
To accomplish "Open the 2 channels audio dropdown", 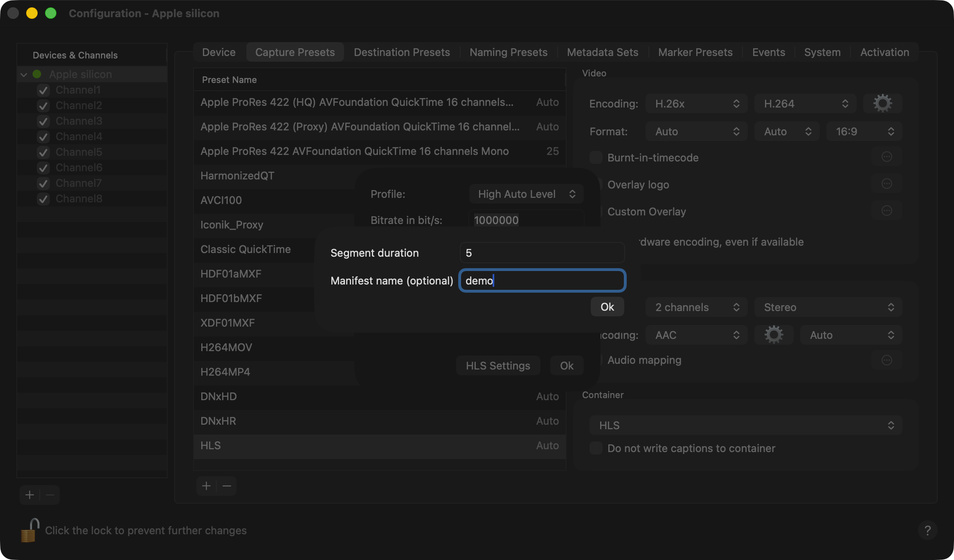I will tap(697, 307).
